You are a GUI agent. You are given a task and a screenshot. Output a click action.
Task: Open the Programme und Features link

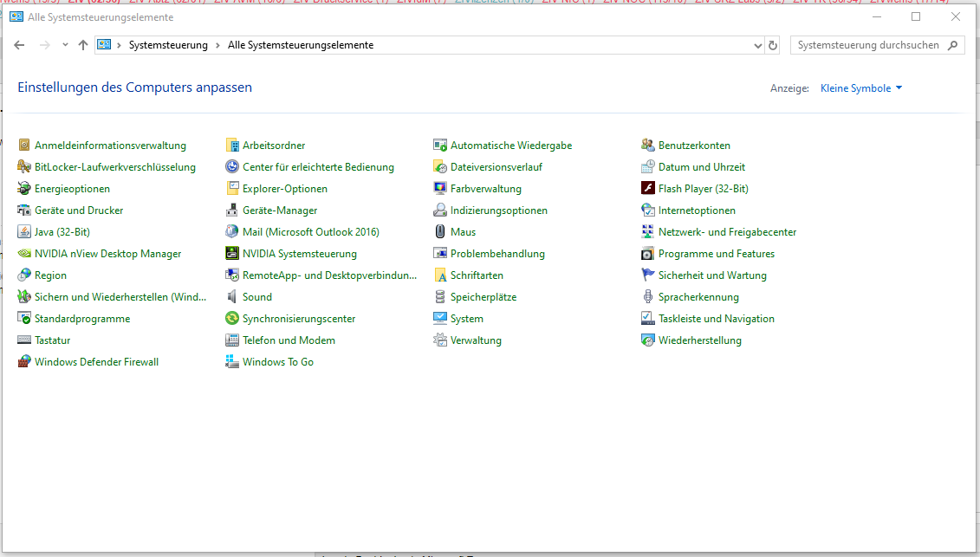[716, 254]
